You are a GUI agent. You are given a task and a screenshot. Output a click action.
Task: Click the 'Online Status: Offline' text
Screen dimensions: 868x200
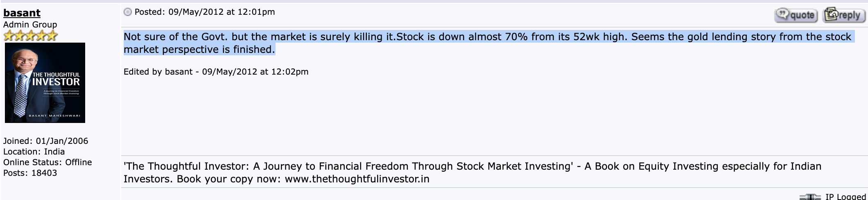[x=47, y=162]
